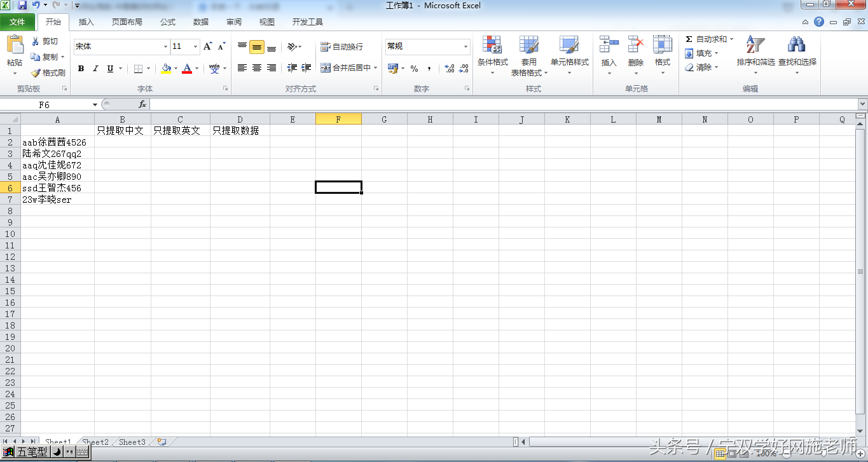
Task: Select cell B1 只提取中文
Action: (123, 130)
